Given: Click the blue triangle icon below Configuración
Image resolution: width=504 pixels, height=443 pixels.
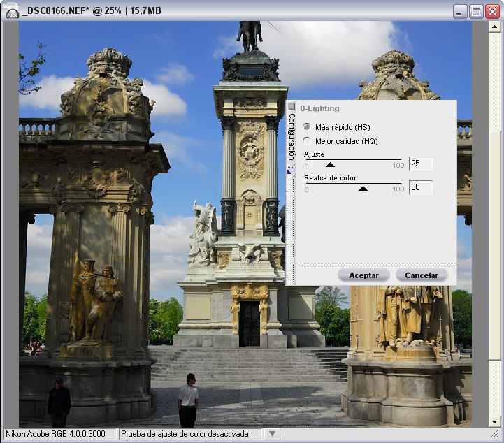Looking at the screenshot, I should click(290, 172).
